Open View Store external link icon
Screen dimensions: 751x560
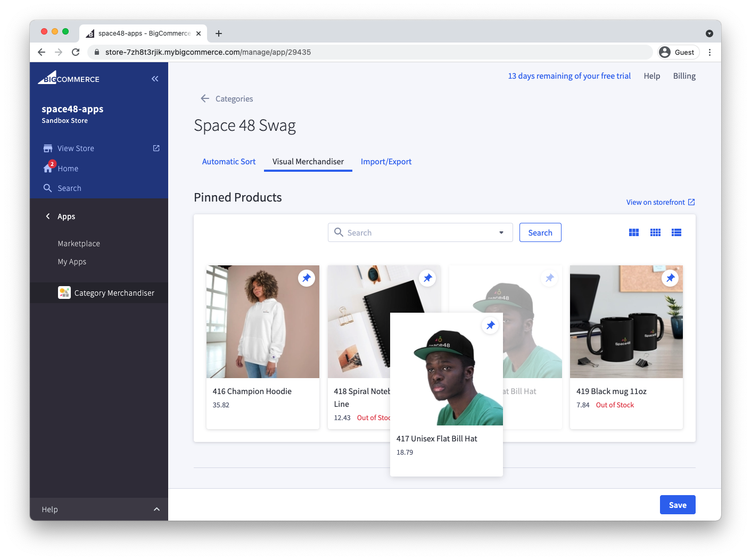[156, 148]
